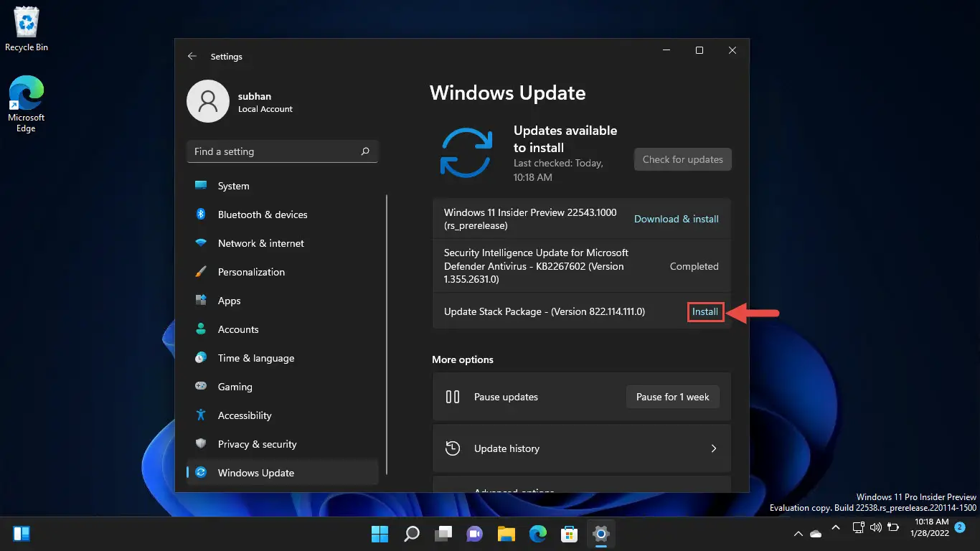Click Download & install for Insider Preview
The image size is (980, 551).
tap(677, 219)
